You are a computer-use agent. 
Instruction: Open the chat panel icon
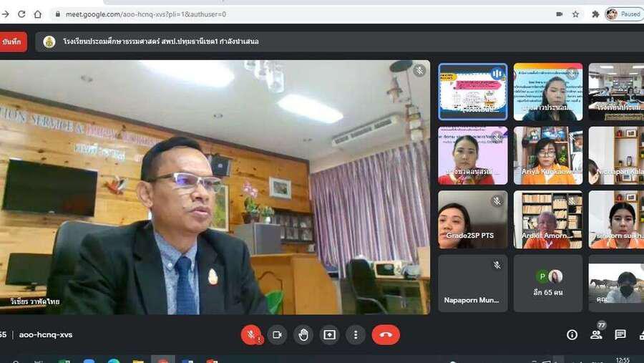[620, 334]
